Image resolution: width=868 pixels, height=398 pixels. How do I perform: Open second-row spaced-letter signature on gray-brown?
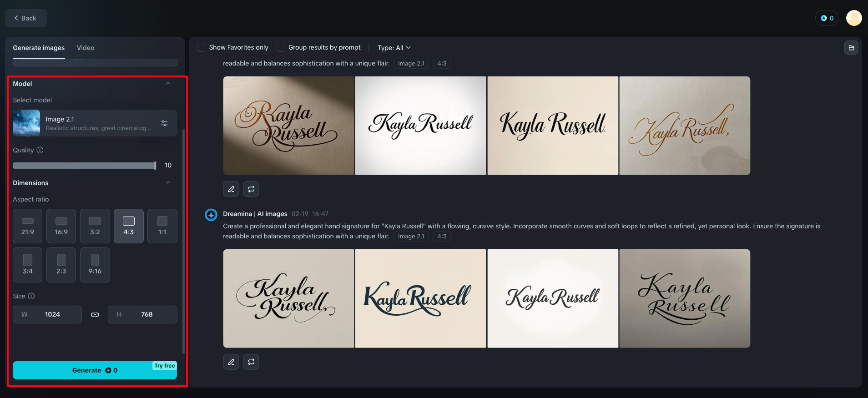(685, 298)
